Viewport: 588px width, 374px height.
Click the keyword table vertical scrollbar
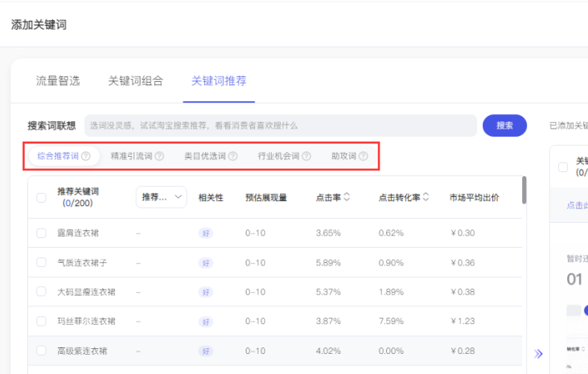[524, 191]
